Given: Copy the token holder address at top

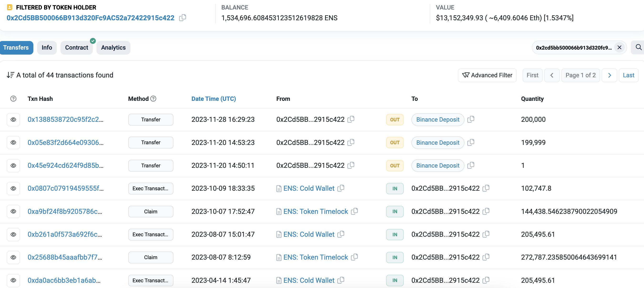Looking at the screenshot, I should pos(183,18).
